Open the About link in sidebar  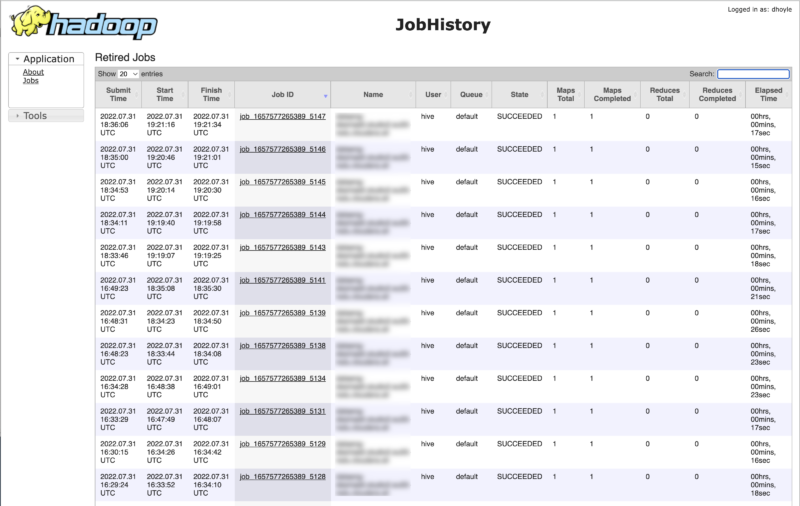click(33, 72)
